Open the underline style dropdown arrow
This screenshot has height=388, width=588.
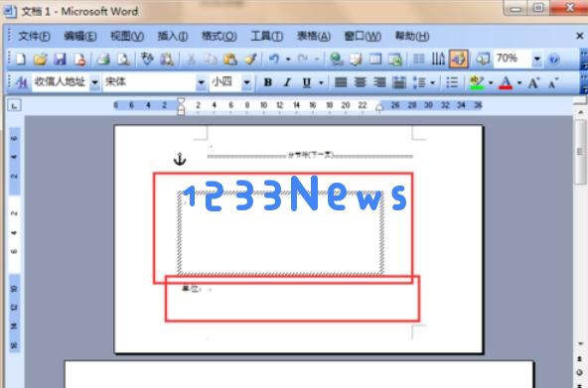click(321, 82)
